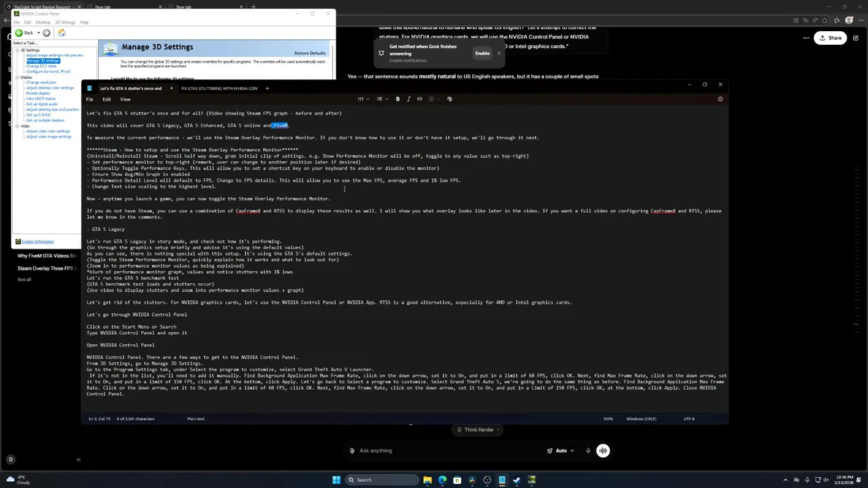Open the 3D Settings menu in NVIDIA Control Panel
Viewport: 868px width, 488px height.
tap(65, 22)
